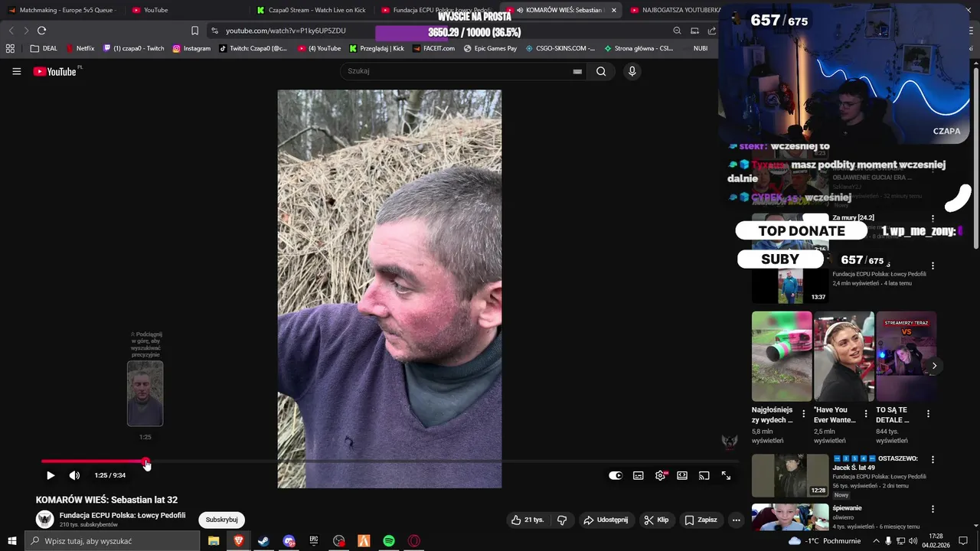Save the video with Zapisz button

(701, 520)
